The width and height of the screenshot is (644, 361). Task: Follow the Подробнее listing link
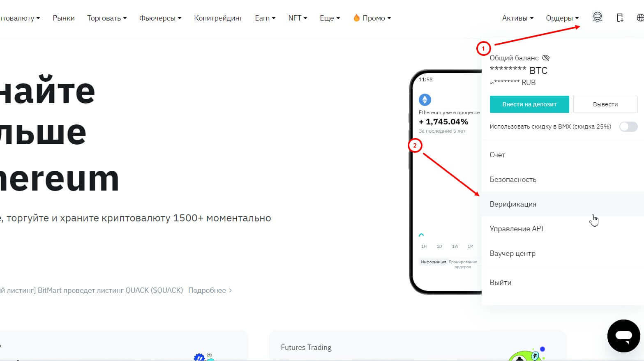click(210, 290)
